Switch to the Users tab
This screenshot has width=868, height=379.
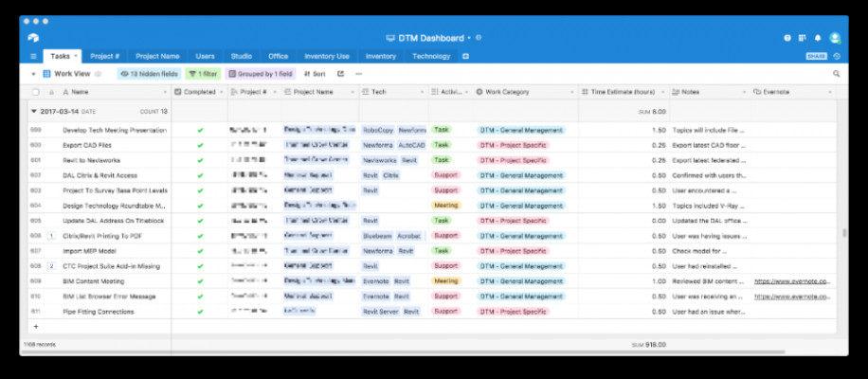click(205, 57)
